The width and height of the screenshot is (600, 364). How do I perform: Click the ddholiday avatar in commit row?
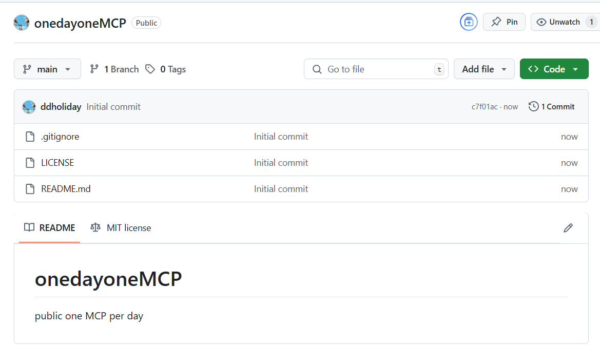pyautogui.click(x=29, y=107)
